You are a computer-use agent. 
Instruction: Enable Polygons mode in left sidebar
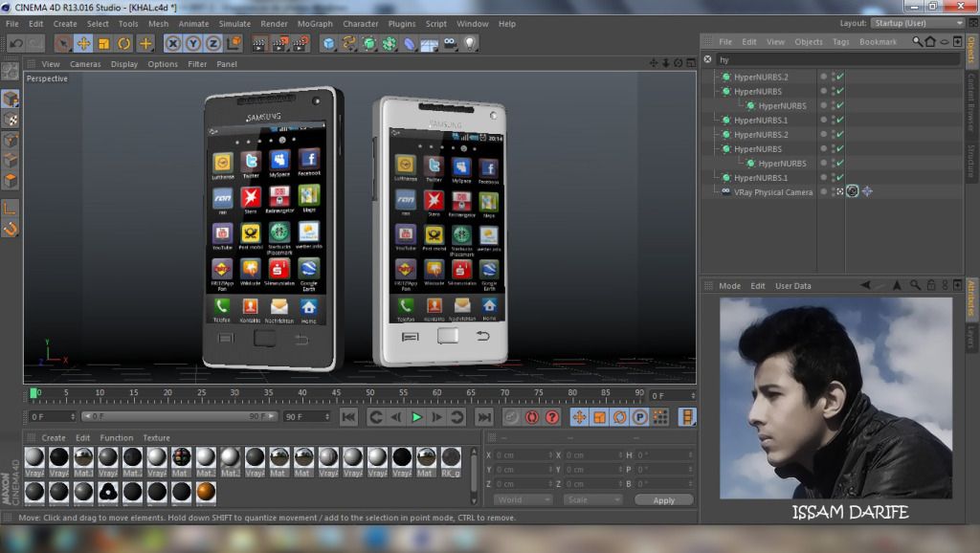coord(10,181)
